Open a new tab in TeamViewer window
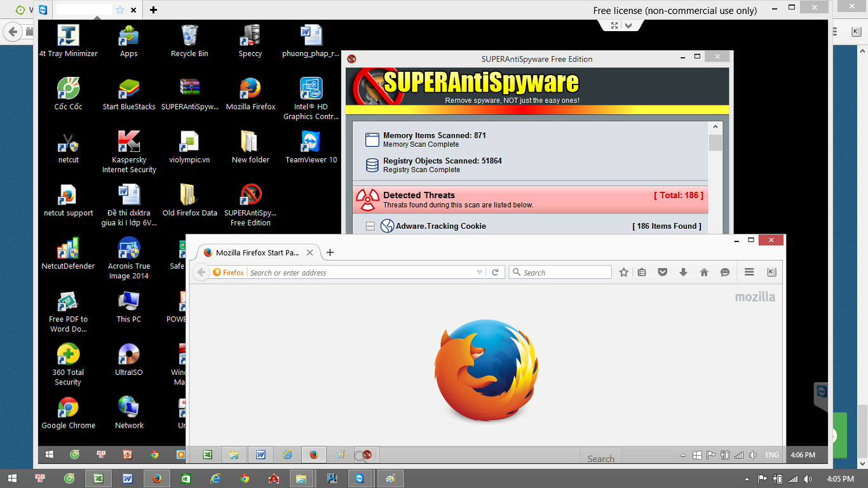This screenshot has height=488, width=868. tap(153, 10)
